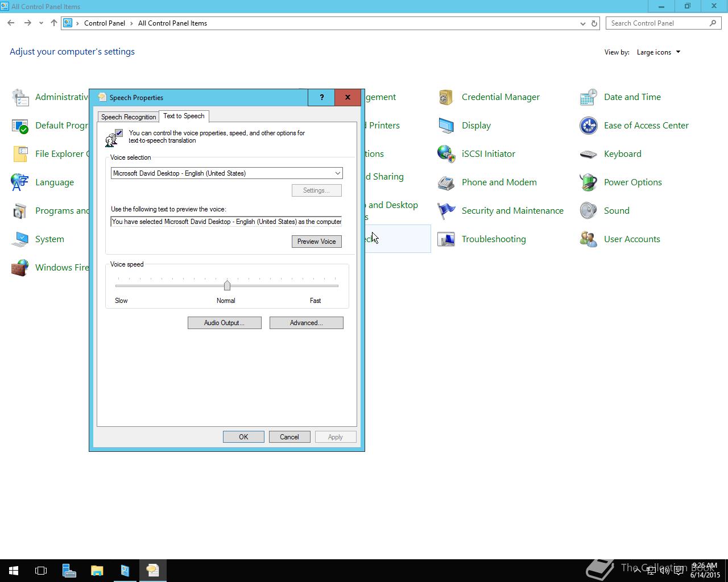Open the User Accounts icon
Screen dimensions: 728x582
coord(588,239)
